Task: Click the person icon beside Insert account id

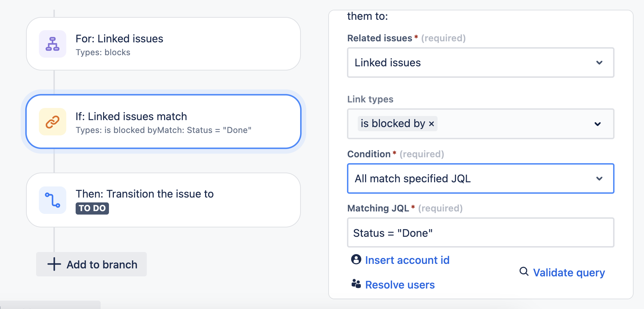Action: pos(356,260)
